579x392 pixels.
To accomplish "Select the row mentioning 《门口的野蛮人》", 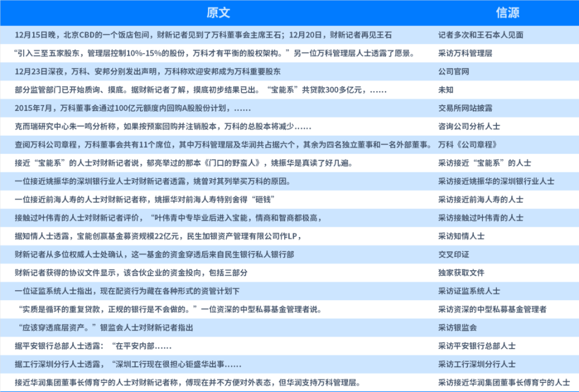I will (x=289, y=163).
